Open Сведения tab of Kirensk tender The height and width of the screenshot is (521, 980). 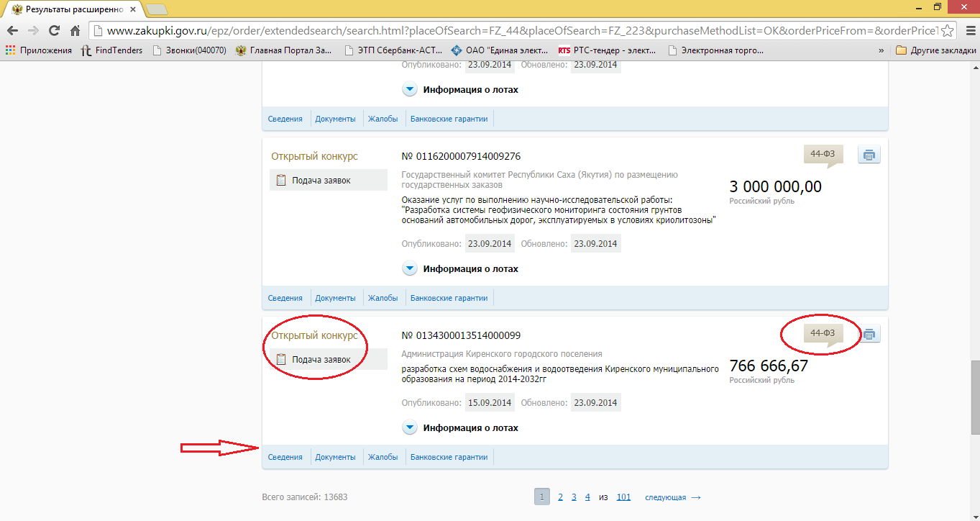pos(285,457)
